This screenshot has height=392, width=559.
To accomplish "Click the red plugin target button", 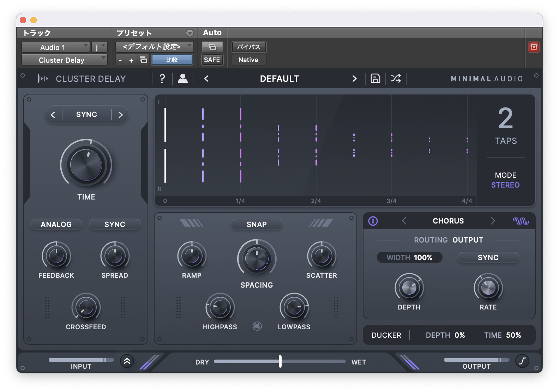I will (534, 47).
